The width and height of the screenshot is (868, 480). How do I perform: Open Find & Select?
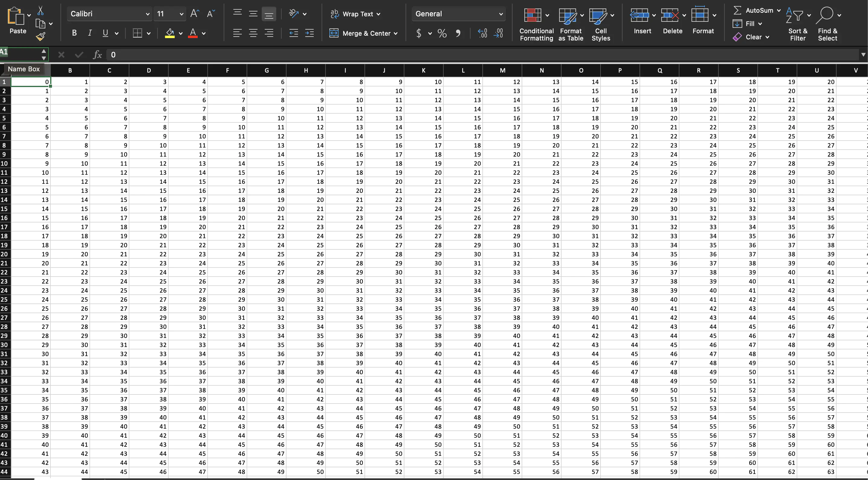[827, 24]
